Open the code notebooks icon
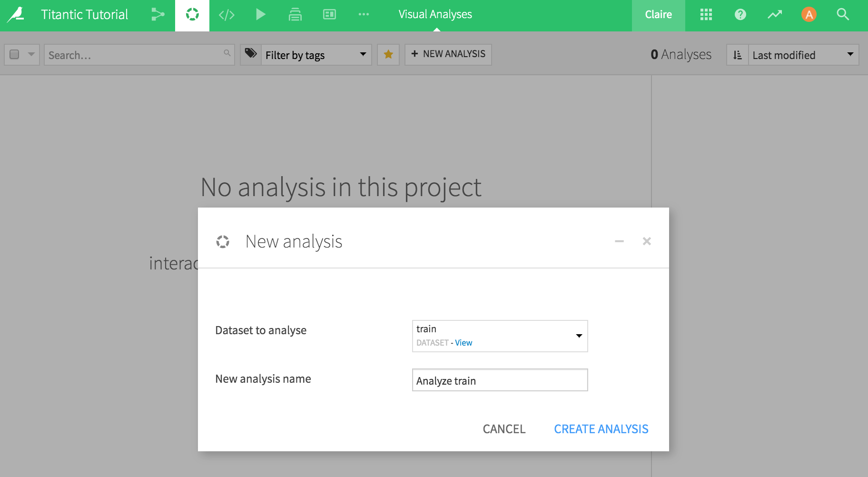868x477 pixels. [x=227, y=15]
